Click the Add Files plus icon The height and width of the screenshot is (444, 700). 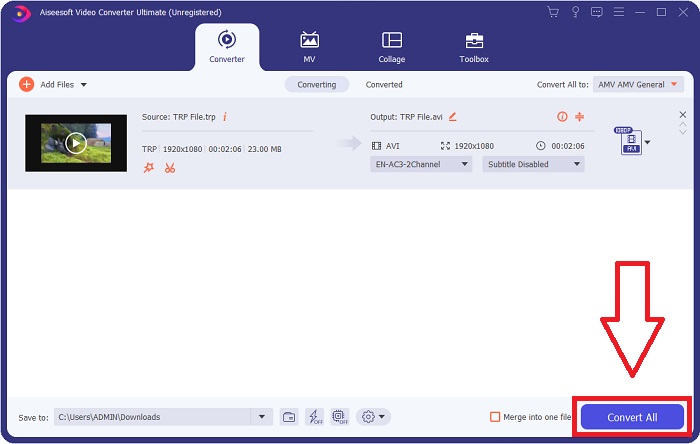(x=26, y=84)
